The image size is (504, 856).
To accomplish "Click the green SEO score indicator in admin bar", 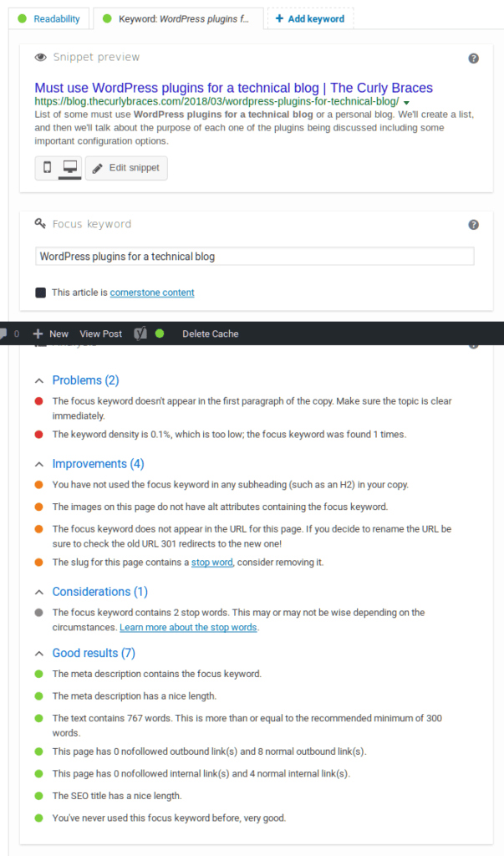I will point(160,334).
